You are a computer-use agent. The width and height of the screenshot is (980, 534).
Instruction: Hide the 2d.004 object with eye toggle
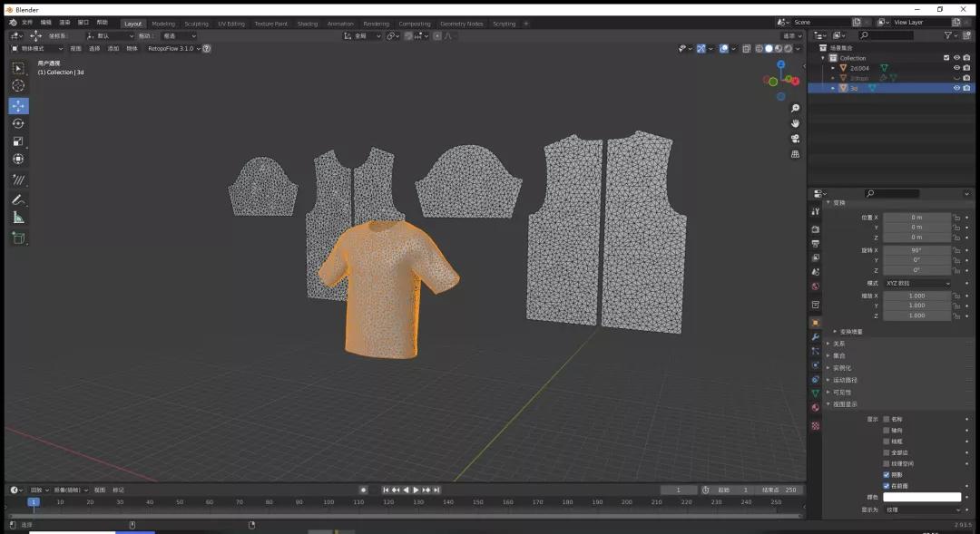[x=956, y=67]
